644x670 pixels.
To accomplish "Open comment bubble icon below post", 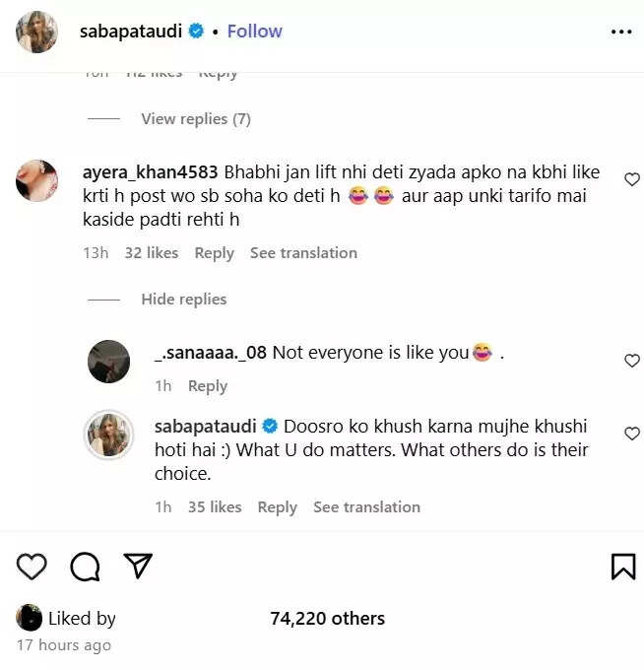I will coord(85,566).
